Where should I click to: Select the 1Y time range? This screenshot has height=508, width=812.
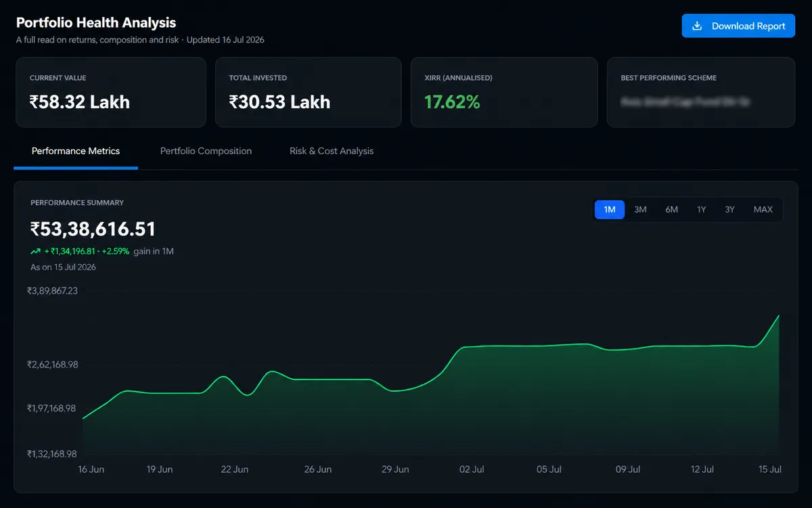[702, 210]
